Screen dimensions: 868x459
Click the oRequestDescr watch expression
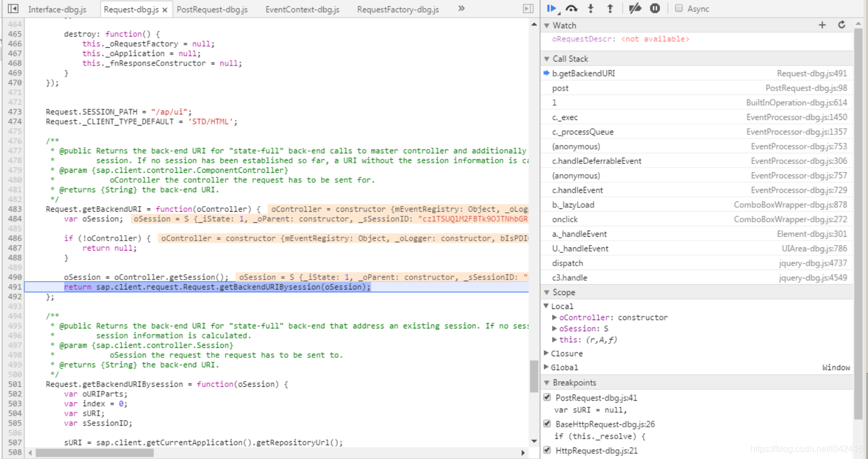click(x=620, y=39)
